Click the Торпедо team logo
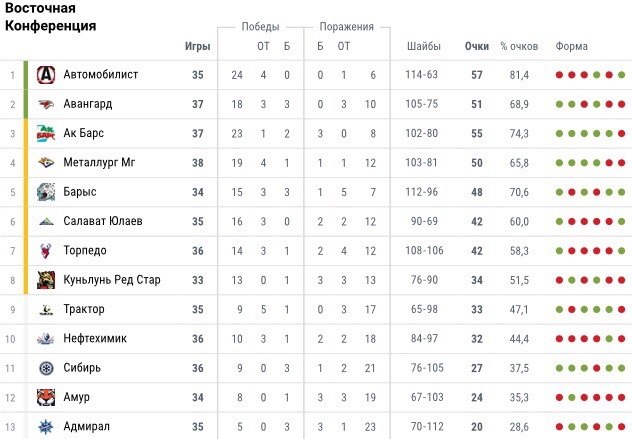The image size is (632, 439). pos(45,251)
